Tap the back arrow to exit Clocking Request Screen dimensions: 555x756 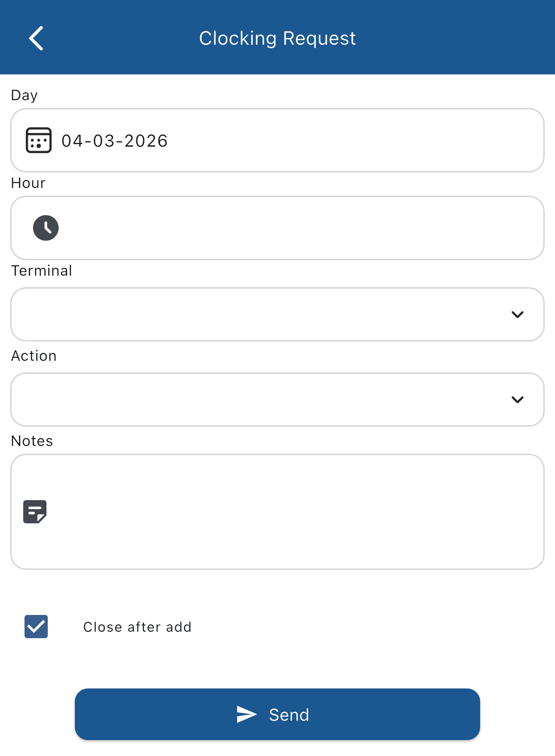point(37,38)
